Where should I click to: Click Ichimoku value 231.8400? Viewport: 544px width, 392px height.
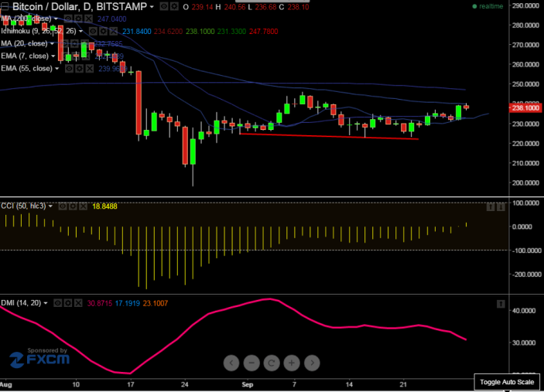(x=137, y=32)
